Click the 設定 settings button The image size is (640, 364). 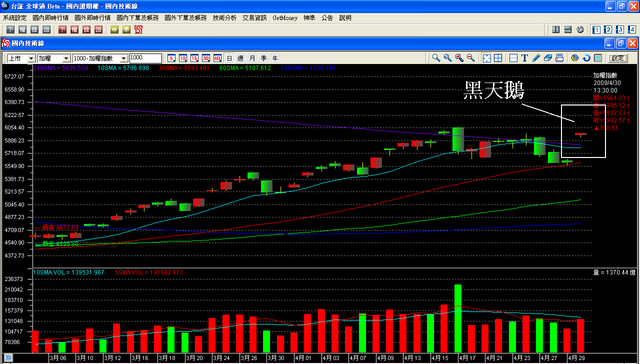(x=618, y=58)
